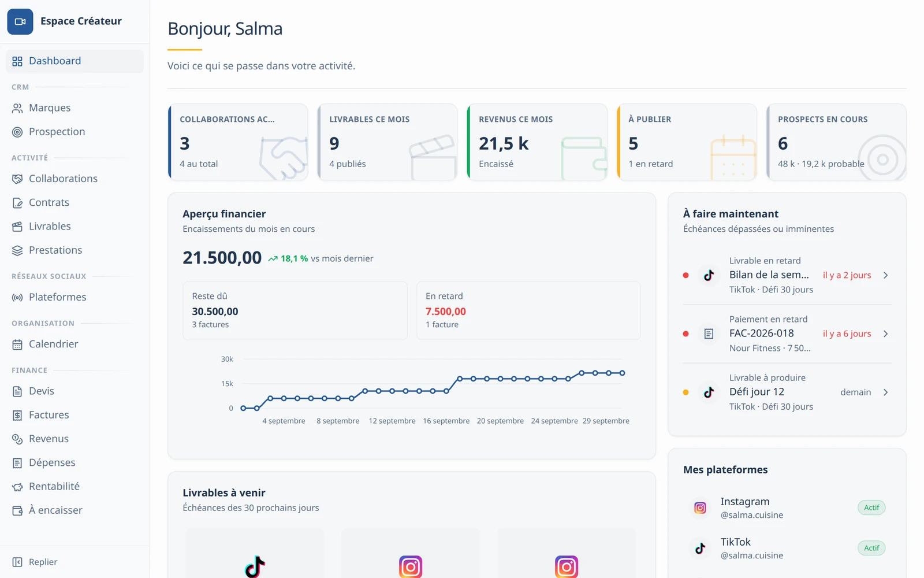The width and height of the screenshot is (924, 578).
Task: Click the TikTok icon beside Bilan de la sem...
Action: (x=709, y=275)
